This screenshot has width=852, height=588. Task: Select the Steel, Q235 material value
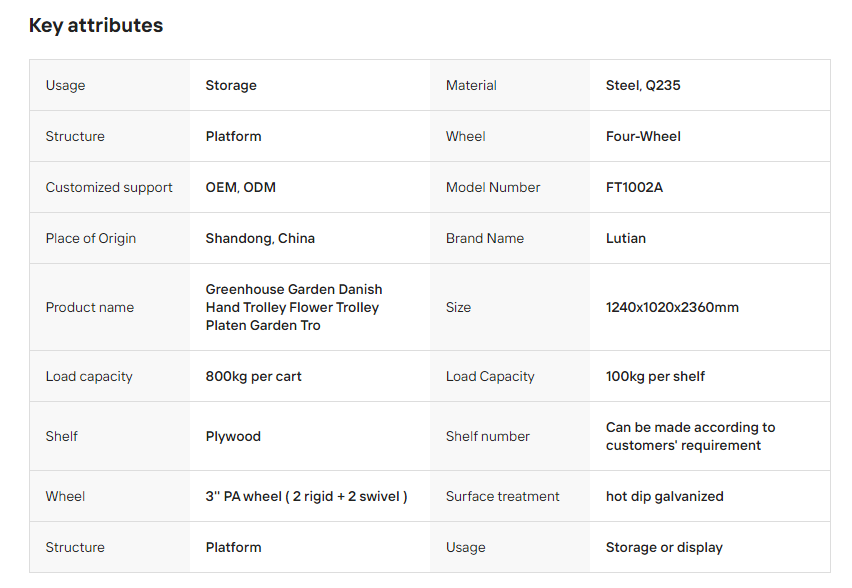(643, 86)
